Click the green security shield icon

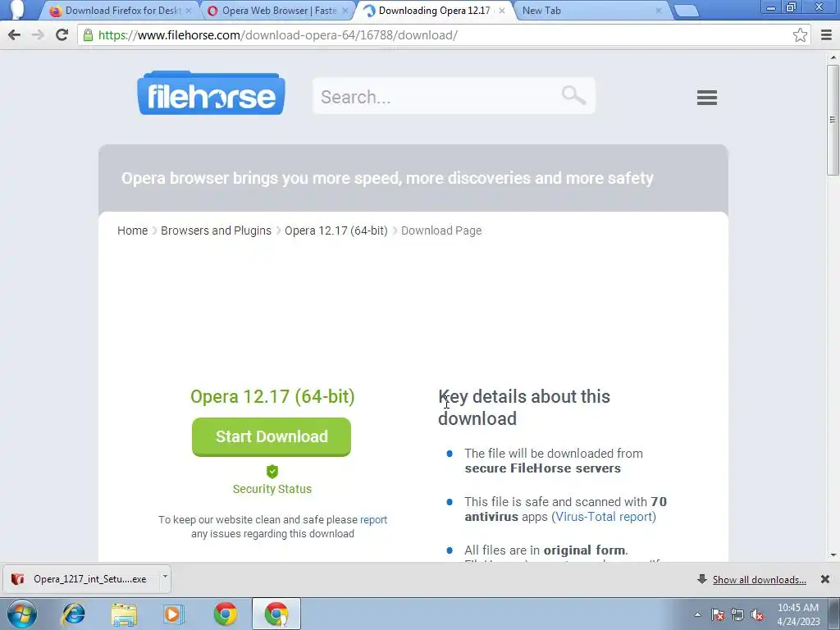(272, 472)
